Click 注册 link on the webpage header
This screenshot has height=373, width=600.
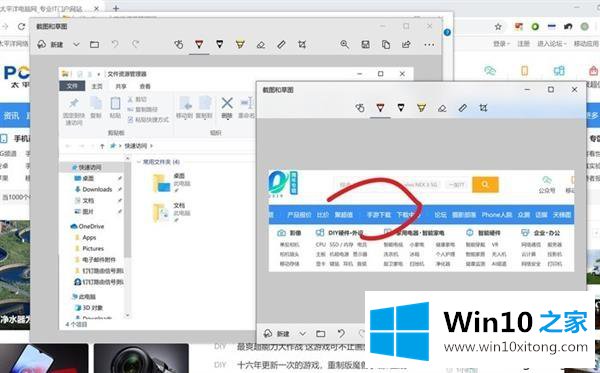click(x=523, y=44)
